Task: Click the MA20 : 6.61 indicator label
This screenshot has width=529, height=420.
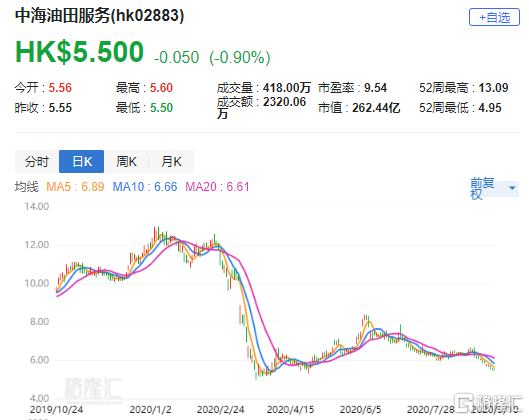Action: pyautogui.click(x=218, y=187)
